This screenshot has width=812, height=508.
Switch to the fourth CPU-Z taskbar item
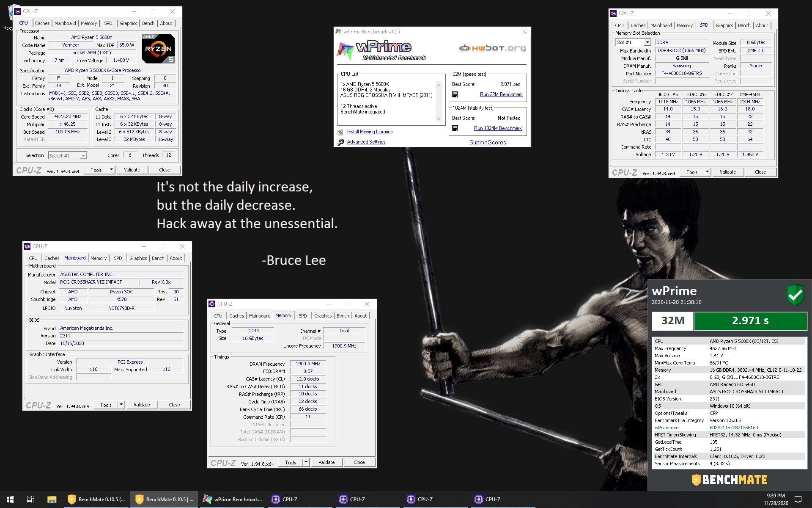503,500
